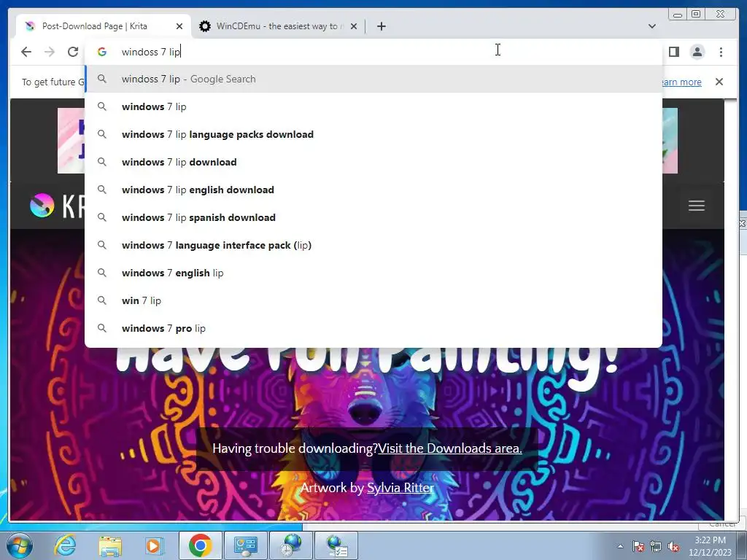Click the browser forward arrow
This screenshot has height=560, width=747.
click(50, 52)
